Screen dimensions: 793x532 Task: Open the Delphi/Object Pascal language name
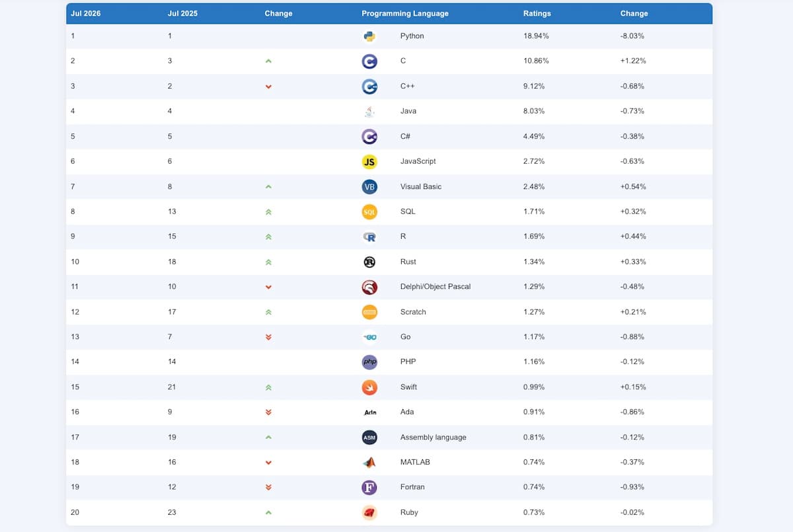click(435, 287)
